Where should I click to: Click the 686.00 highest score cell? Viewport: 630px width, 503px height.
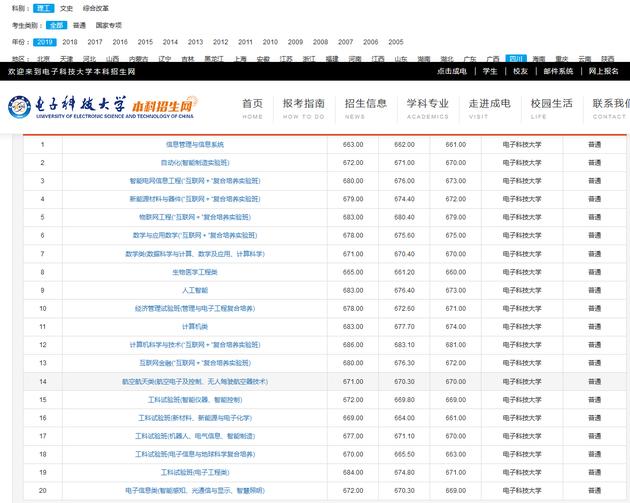[353, 345]
